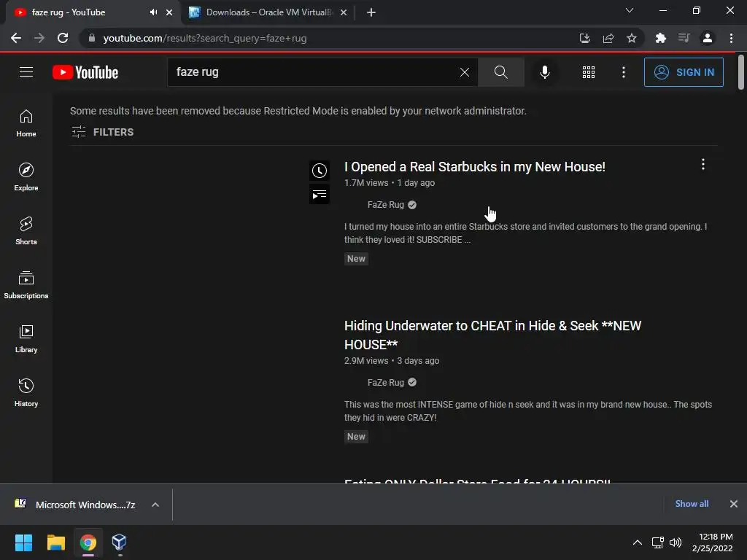Viewport: 747px width, 560px height.
Task: Open the YouTube hamburger guide menu
Action: point(26,72)
